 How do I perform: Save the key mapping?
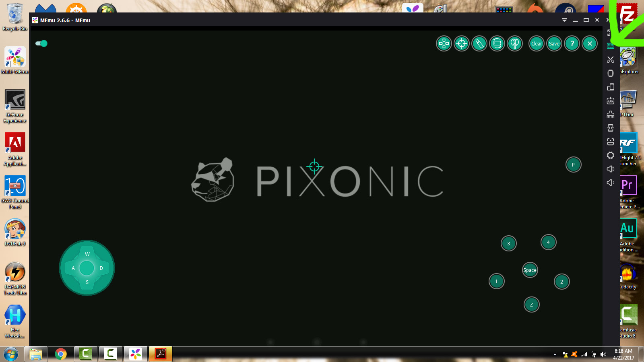pos(554,43)
